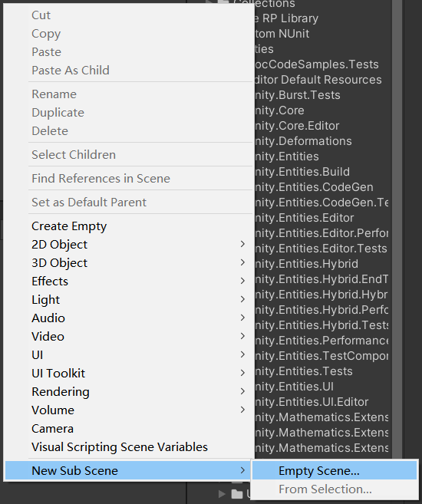Click the folder icon at bottom of project list
Image resolution: width=422 pixels, height=504 pixels.
click(237, 494)
